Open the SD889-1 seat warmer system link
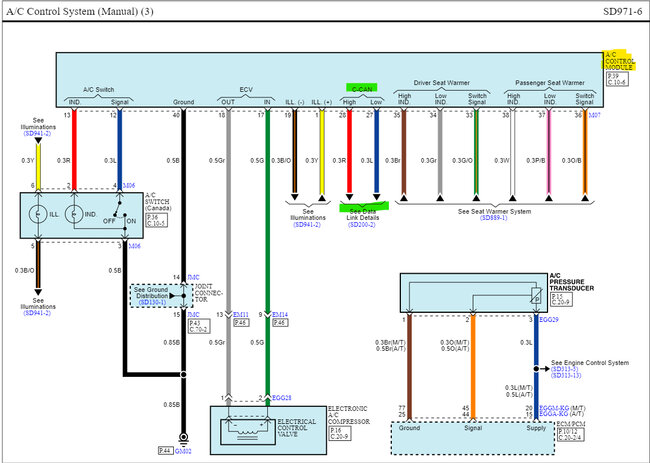The image size is (650, 463). pyautogui.click(x=493, y=218)
